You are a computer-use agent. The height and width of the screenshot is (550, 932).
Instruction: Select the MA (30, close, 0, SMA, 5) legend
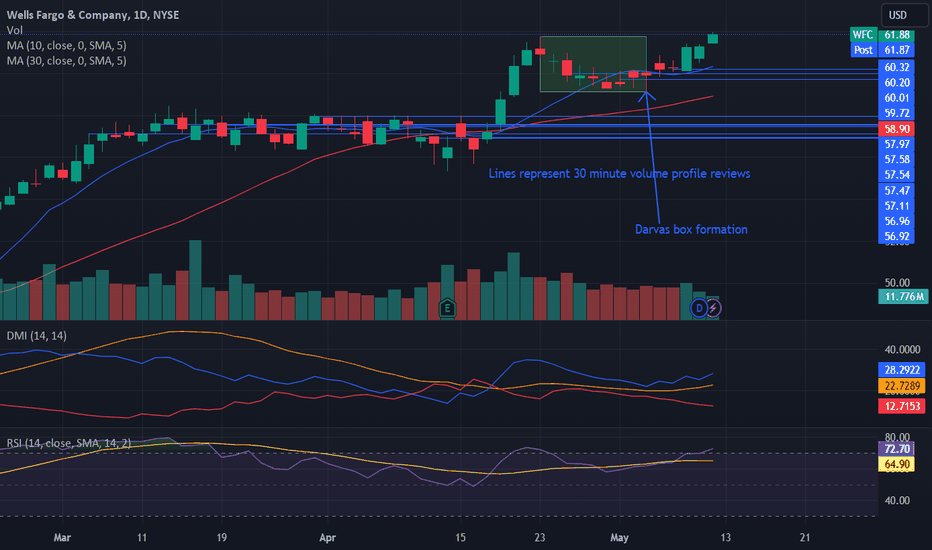pos(67,61)
